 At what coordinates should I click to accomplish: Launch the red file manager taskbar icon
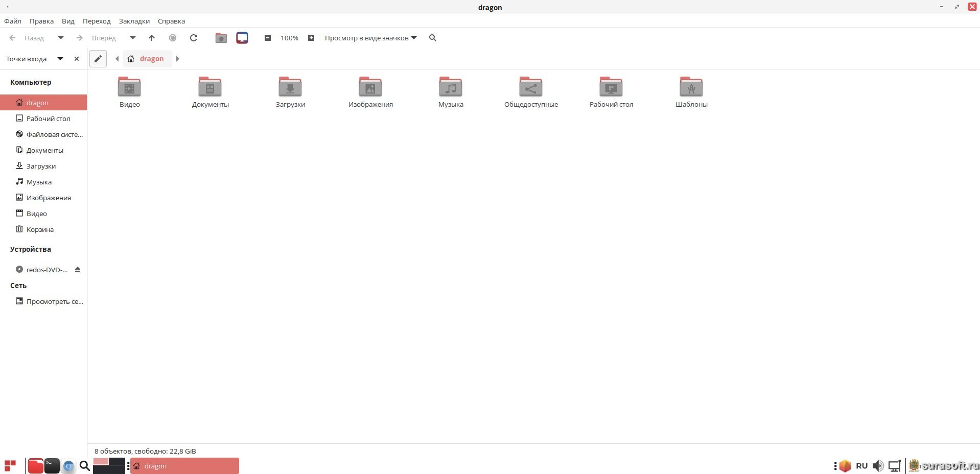pos(35,466)
